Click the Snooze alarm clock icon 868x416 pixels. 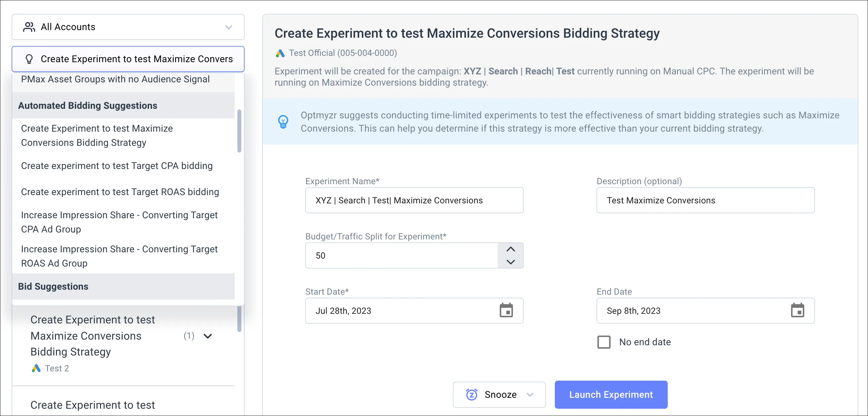(471, 395)
